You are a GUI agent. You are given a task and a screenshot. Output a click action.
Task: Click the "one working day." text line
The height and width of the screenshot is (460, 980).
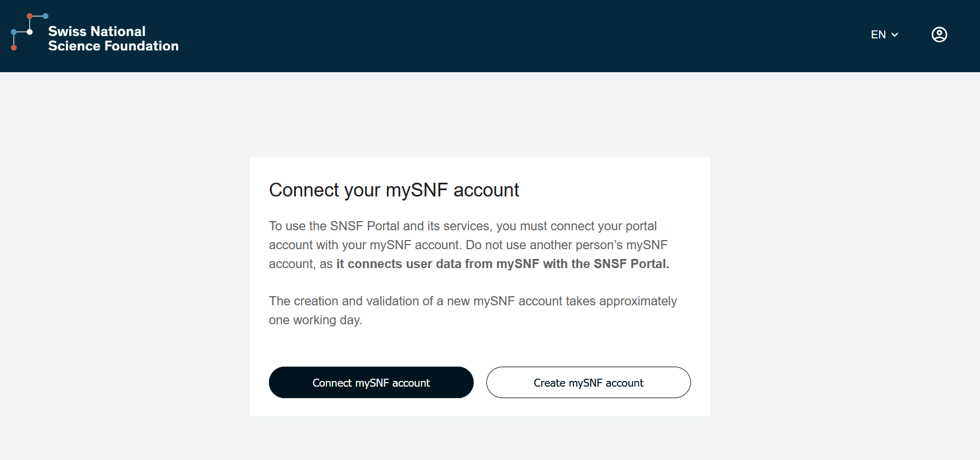tap(315, 320)
